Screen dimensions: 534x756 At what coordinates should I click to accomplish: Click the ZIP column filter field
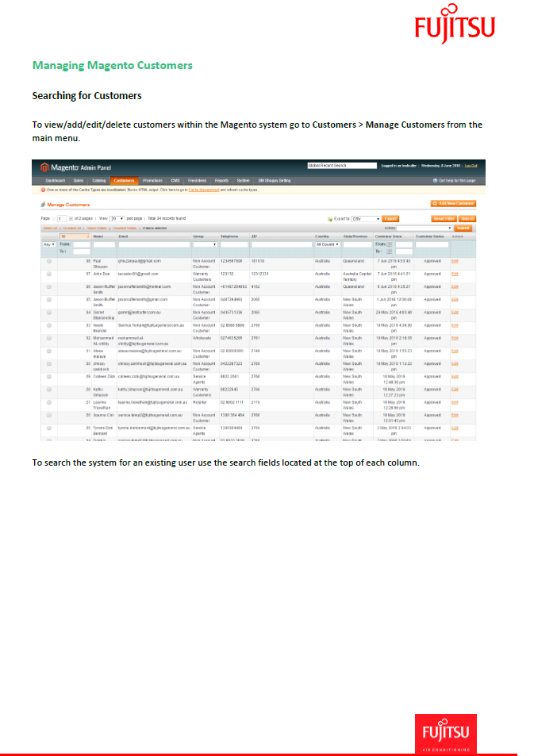point(282,244)
